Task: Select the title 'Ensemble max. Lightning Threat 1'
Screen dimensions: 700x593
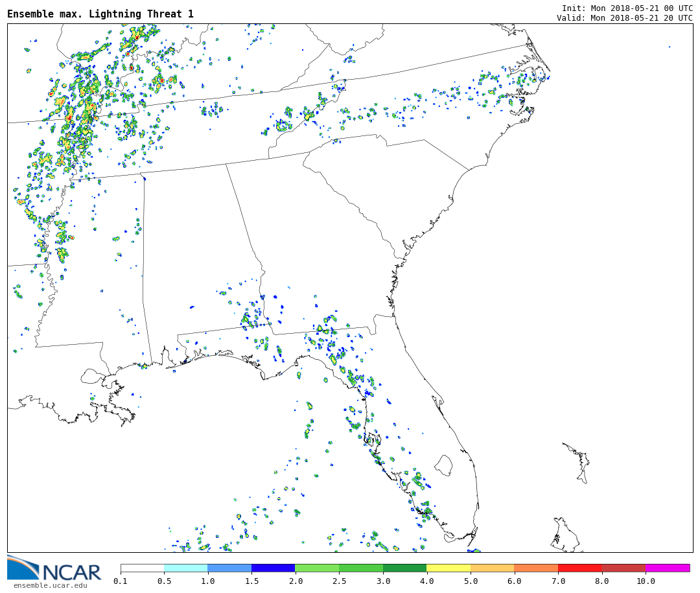Action: (x=100, y=14)
